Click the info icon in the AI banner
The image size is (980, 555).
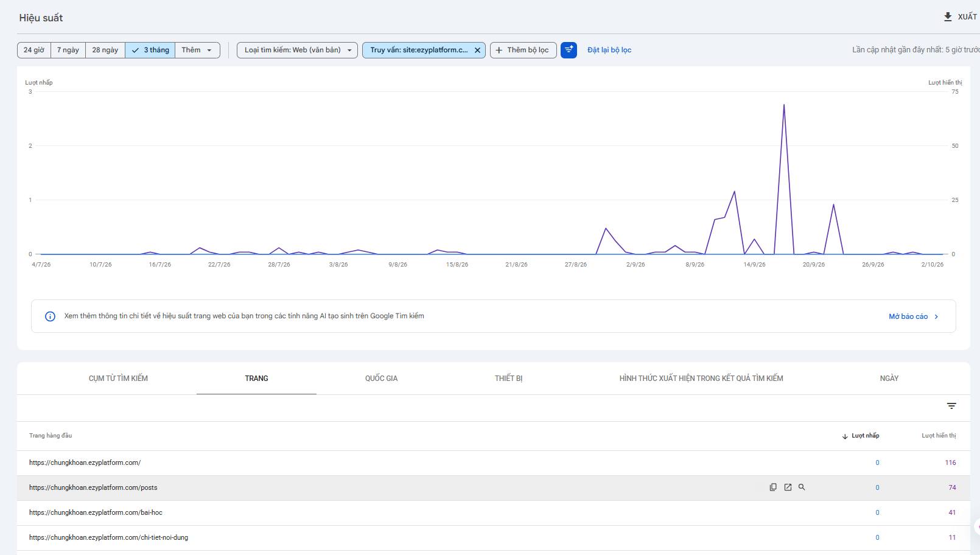tap(51, 316)
